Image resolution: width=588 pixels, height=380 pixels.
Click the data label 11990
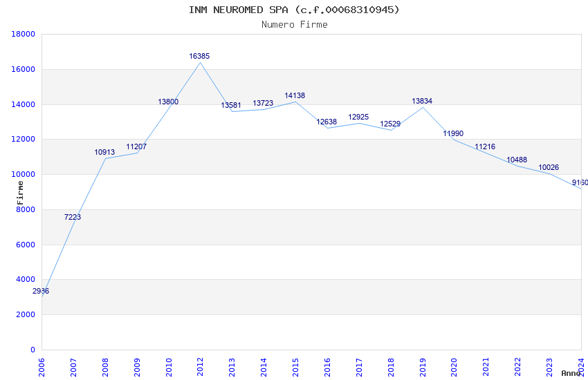[x=453, y=133]
